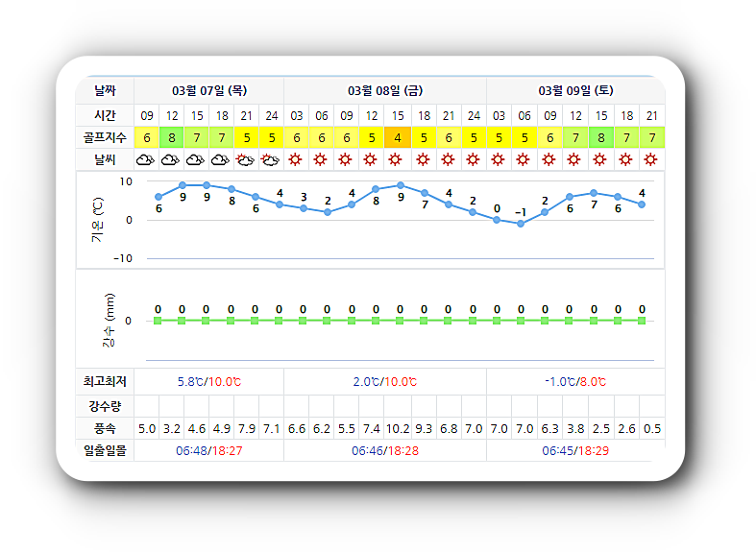Select the 시간 row label
756x552 pixels.
tap(105, 115)
